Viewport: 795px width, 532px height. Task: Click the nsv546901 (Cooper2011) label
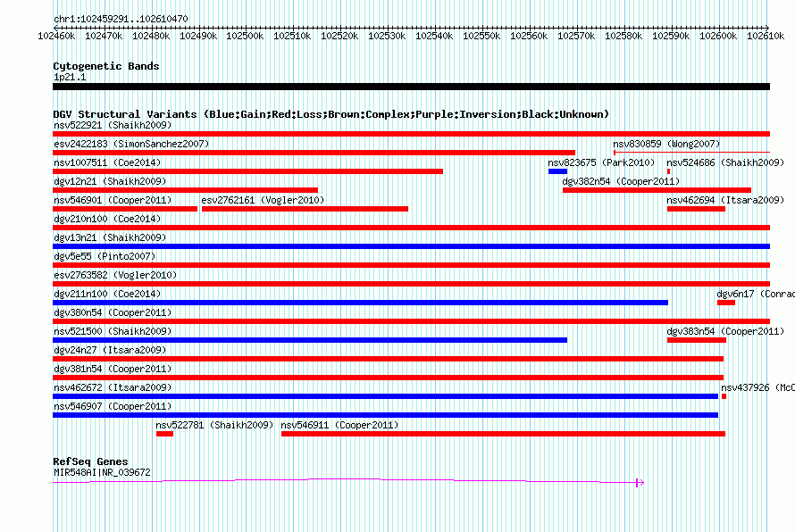113,200
